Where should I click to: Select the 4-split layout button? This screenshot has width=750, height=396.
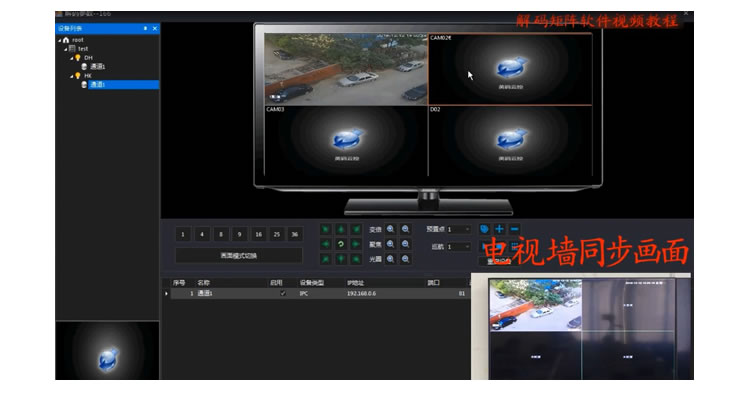click(x=202, y=234)
